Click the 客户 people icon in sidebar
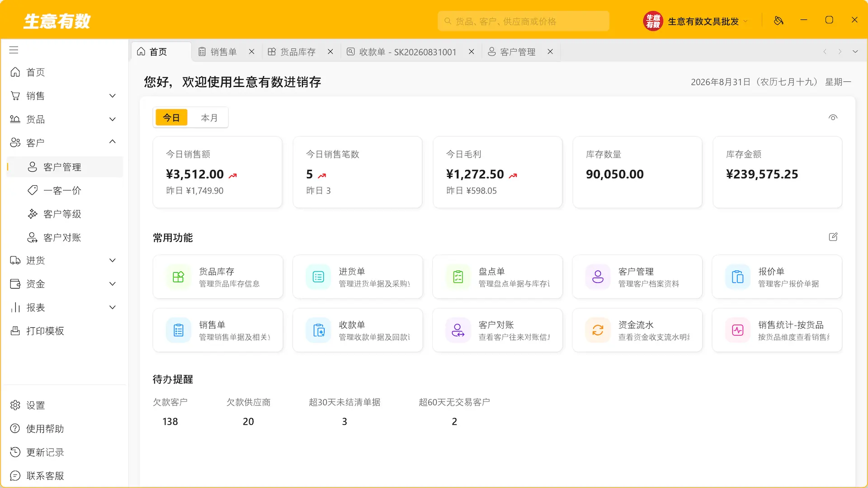Viewport: 868px width, 488px height. (15, 143)
